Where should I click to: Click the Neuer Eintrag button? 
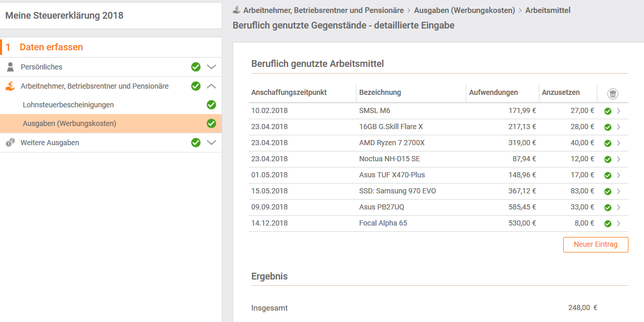pos(595,245)
